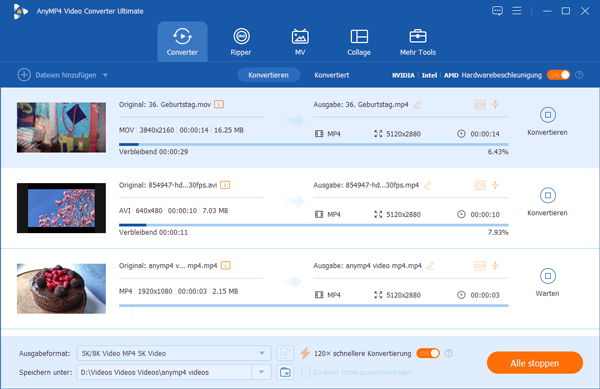Click the AMD label
600x389 pixels.
click(x=451, y=75)
